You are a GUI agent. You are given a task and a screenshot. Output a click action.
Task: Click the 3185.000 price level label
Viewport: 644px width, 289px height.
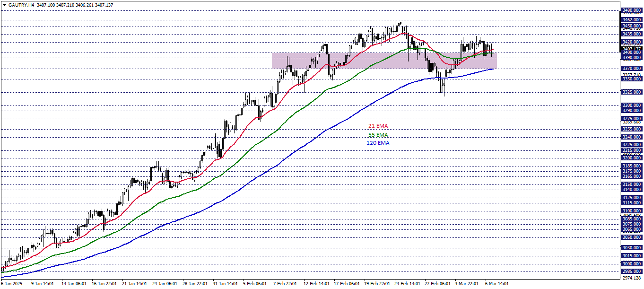(x=631, y=166)
